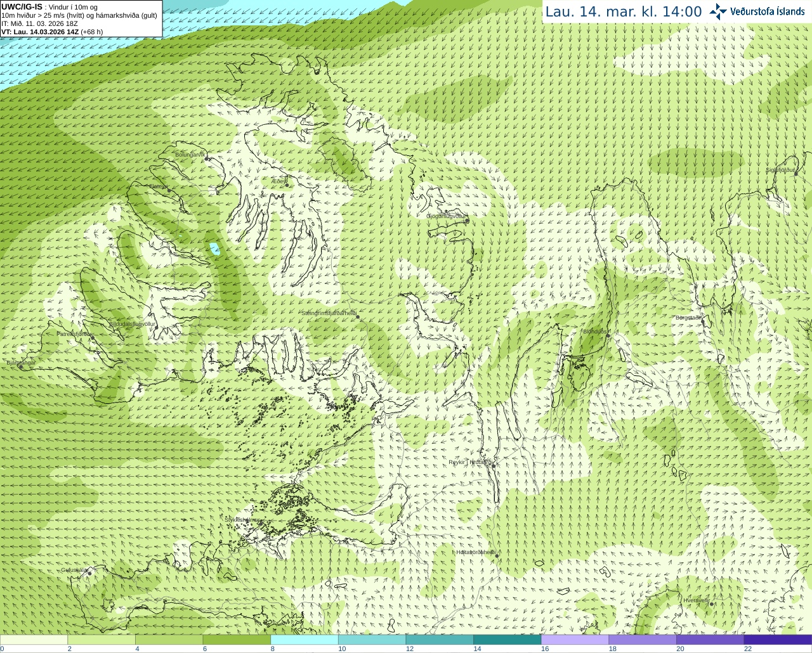The image size is (812, 653).
Task: Click the 8–10 m/s cyan legend color
Action: pyautogui.click(x=304, y=640)
